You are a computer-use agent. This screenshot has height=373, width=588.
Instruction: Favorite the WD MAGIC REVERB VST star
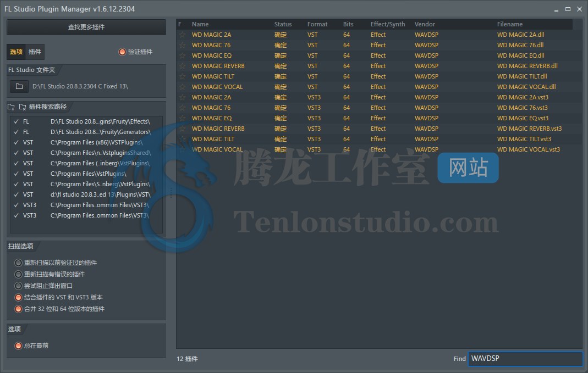pyautogui.click(x=183, y=66)
